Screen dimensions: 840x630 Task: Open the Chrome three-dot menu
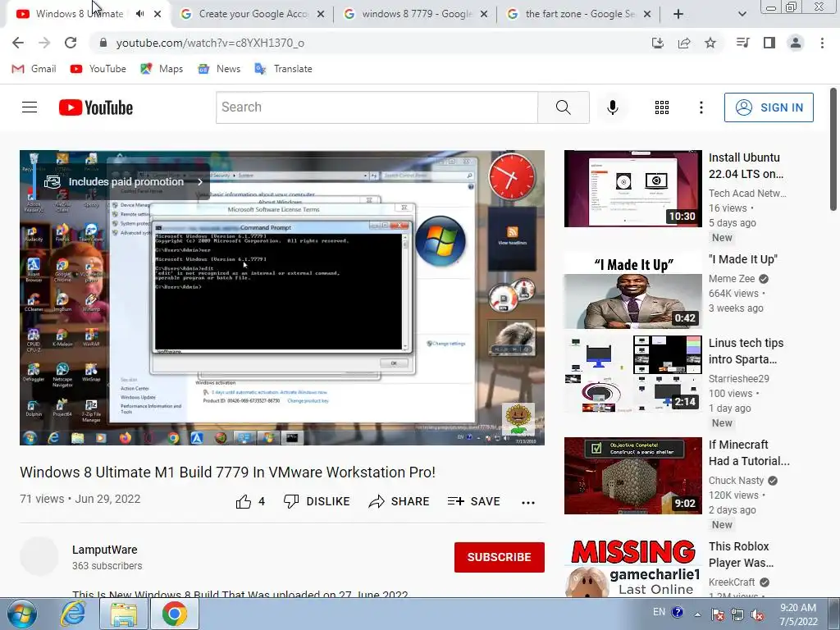[x=822, y=43]
